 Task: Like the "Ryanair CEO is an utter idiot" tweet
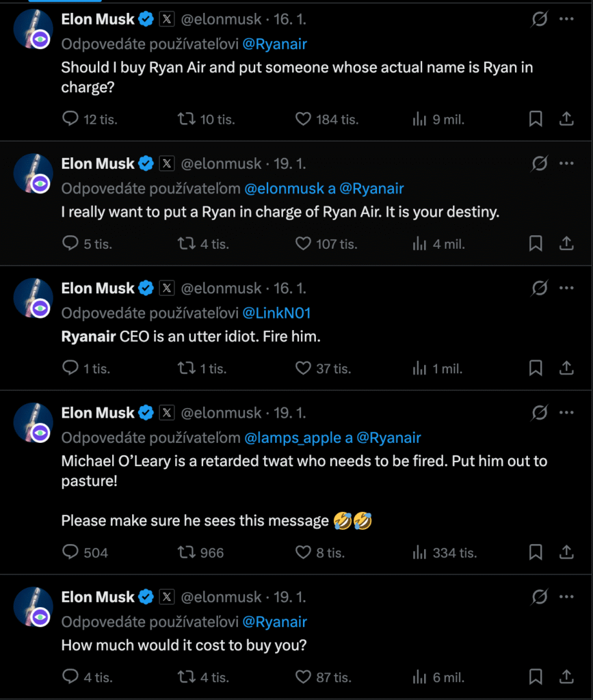coord(303,368)
